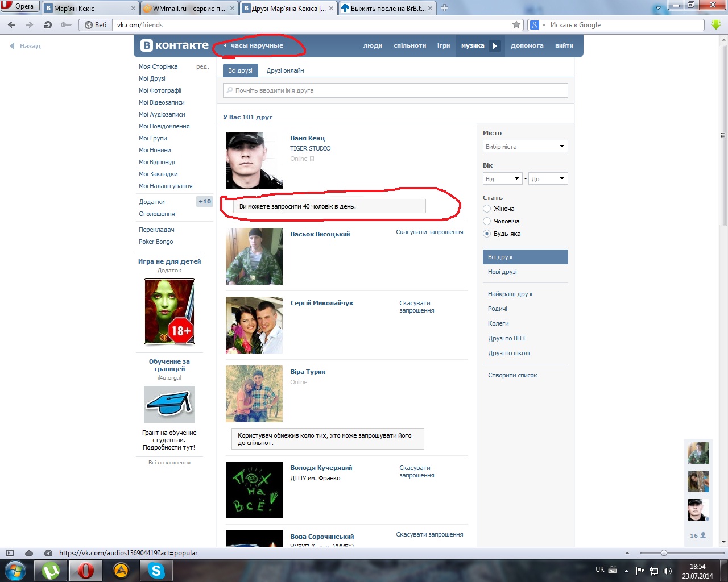This screenshot has width=728, height=582.
Task: Switch to the Друзі онлайн tab
Action: pos(285,70)
